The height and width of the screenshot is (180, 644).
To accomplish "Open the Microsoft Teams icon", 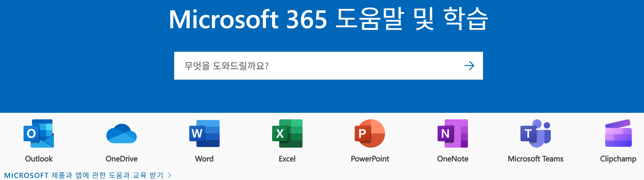I will [x=535, y=133].
